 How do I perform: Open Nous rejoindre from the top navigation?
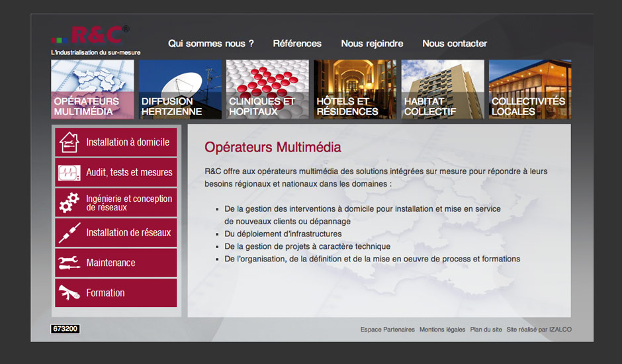pyautogui.click(x=372, y=44)
